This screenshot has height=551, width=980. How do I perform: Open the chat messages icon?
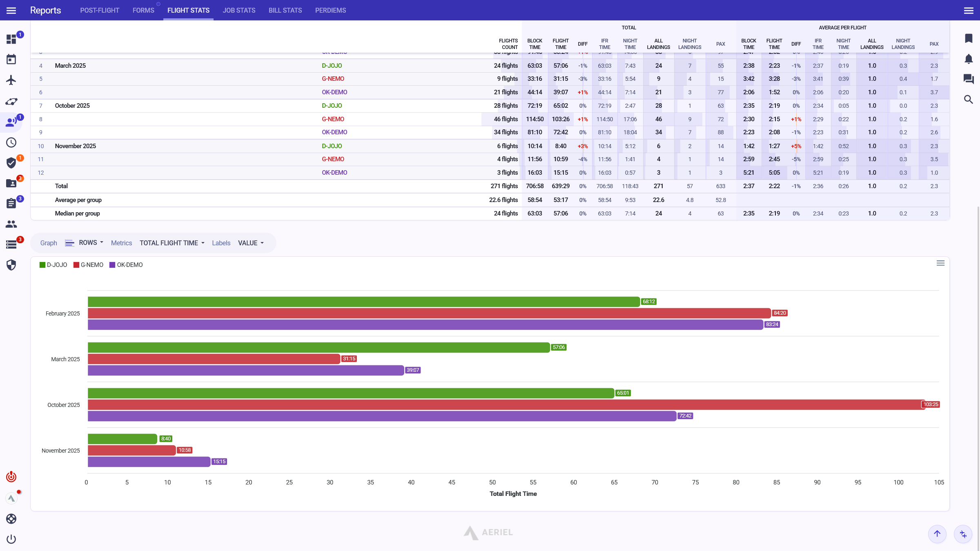969,79
